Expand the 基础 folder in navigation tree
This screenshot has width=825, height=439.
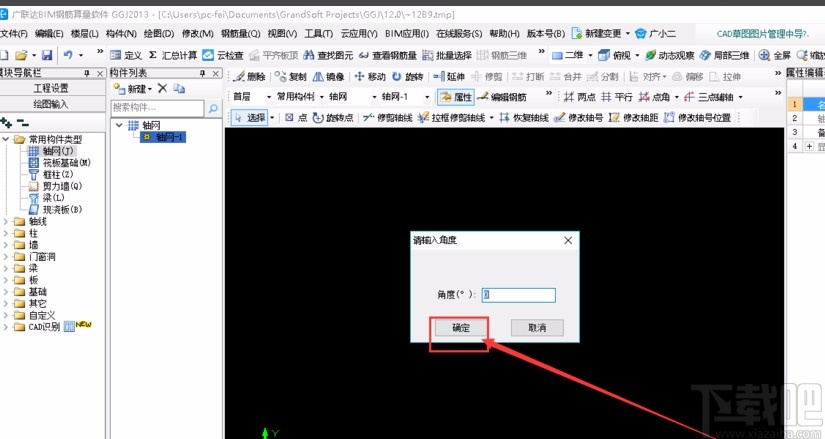6,292
